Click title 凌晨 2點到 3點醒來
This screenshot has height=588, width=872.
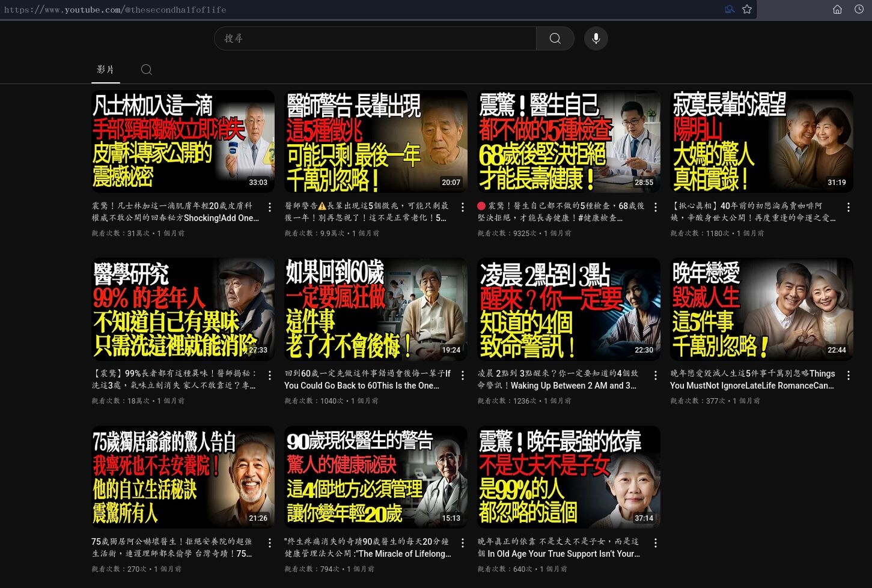(x=558, y=380)
